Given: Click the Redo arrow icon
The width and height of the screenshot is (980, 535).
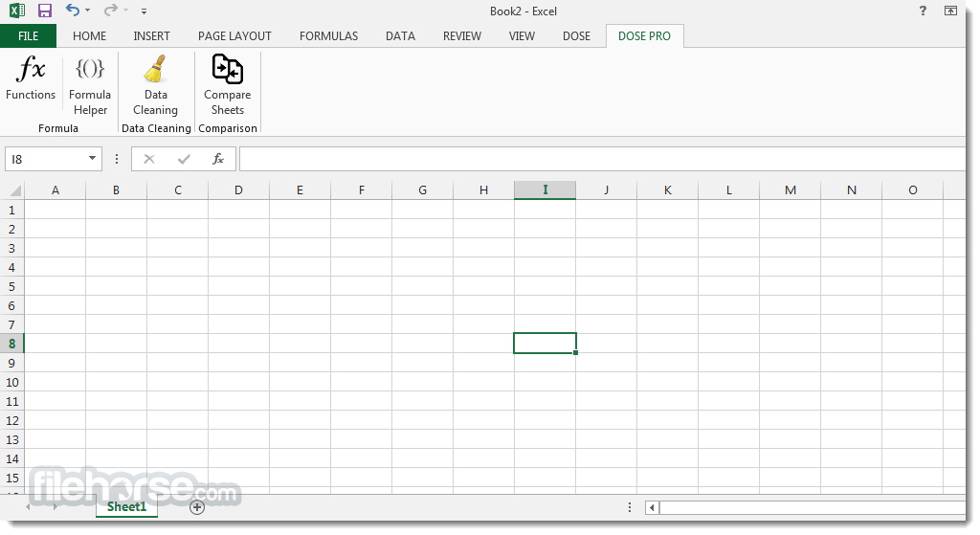Looking at the screenshot, I should click(111, 10).
